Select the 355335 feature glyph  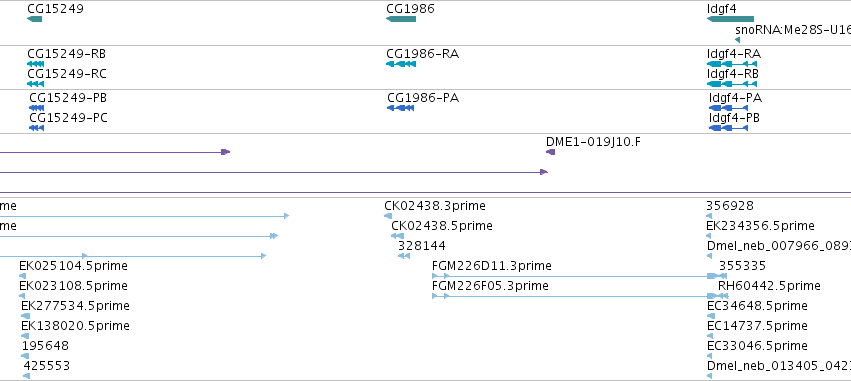tap(723, 276)
